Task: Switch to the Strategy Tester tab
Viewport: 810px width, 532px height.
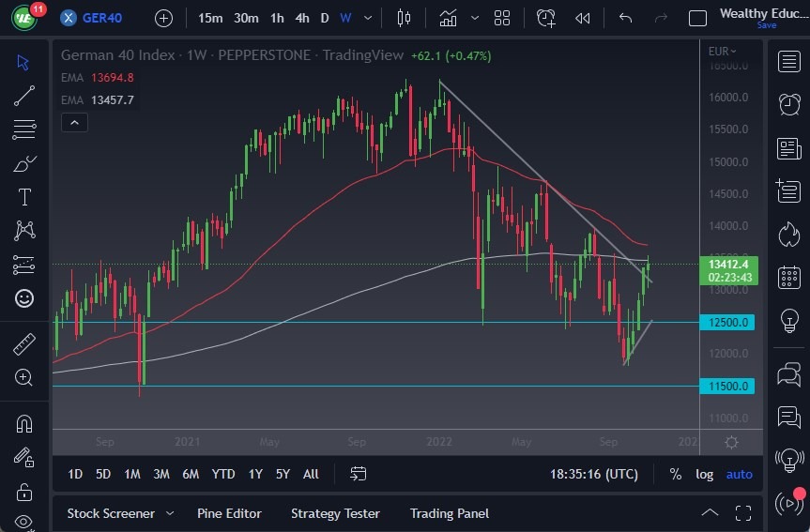Action: 335,513
